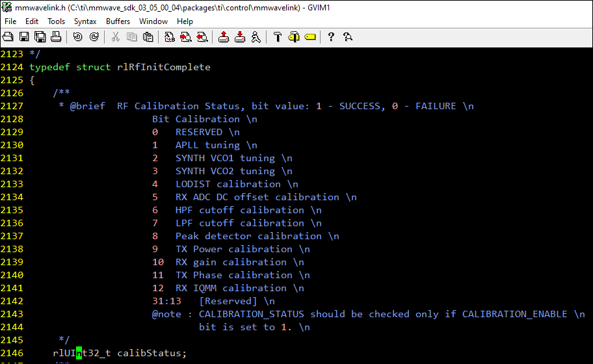
Task: Click the Save current file icon
Action: (24, 36)
